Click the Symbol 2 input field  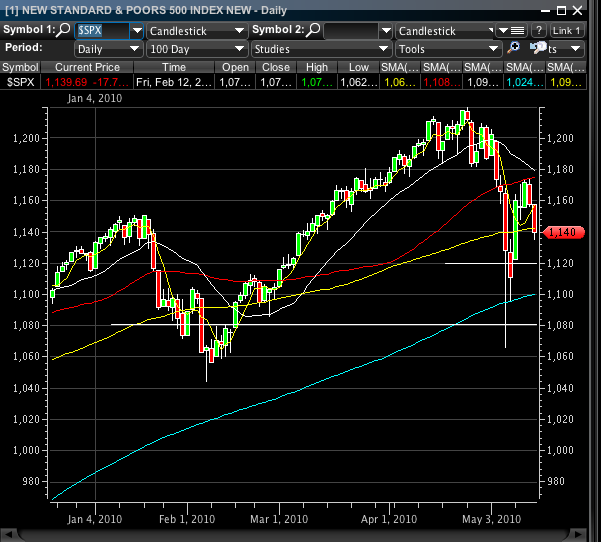pos(350,30)
